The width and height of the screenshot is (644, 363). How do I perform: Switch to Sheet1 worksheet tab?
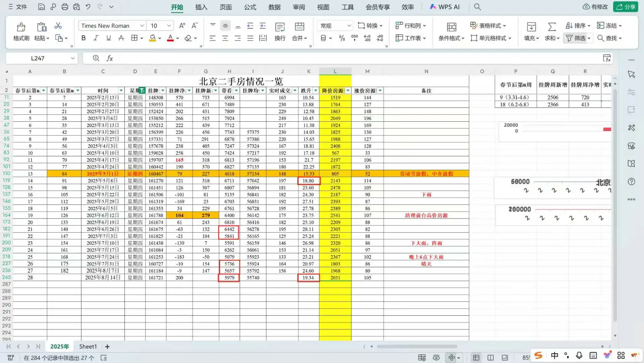tap(88, 347)
